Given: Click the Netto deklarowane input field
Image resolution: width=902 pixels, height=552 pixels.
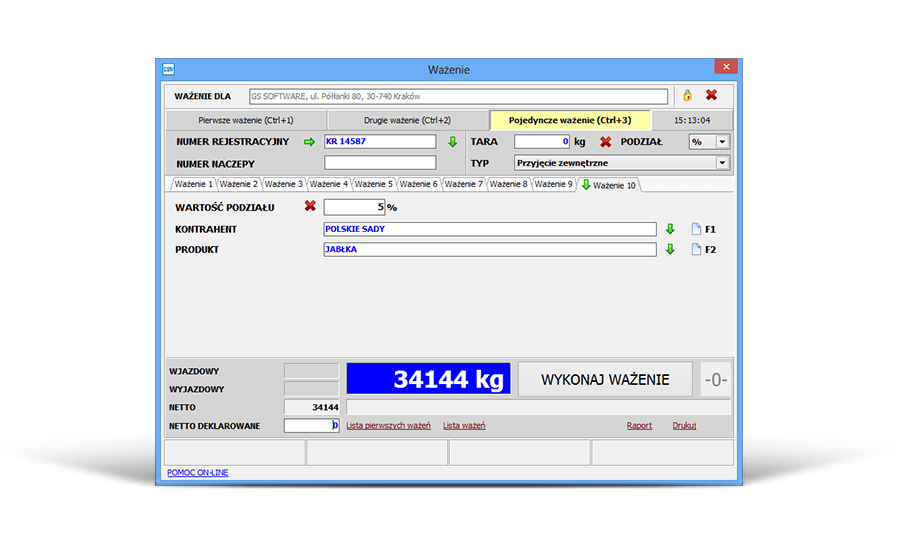Looking at the screenshot, I should pyautogui.click(x=311, y=426).
